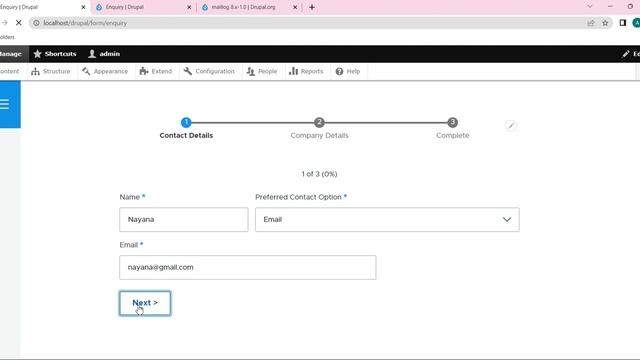640x360 pixels.
Task: Click the Next > button
Action: [x=145, y=303]
